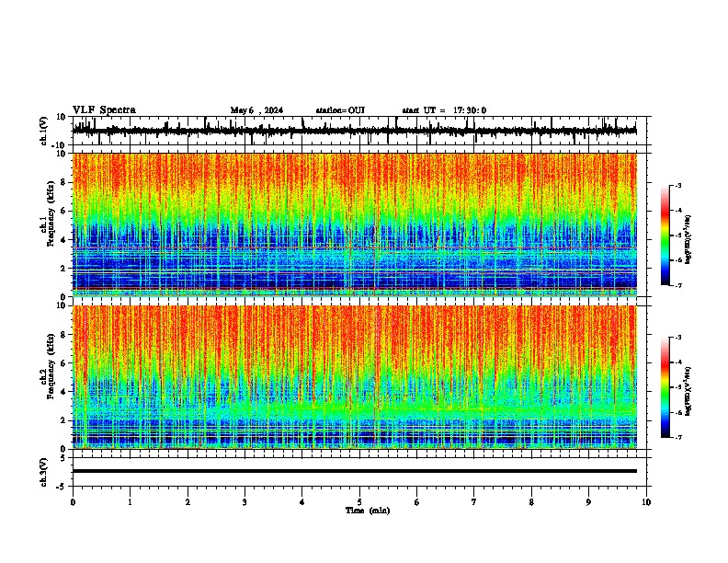Click the time-axis tick label "6"
728x563 pixels.
point(417,502)
